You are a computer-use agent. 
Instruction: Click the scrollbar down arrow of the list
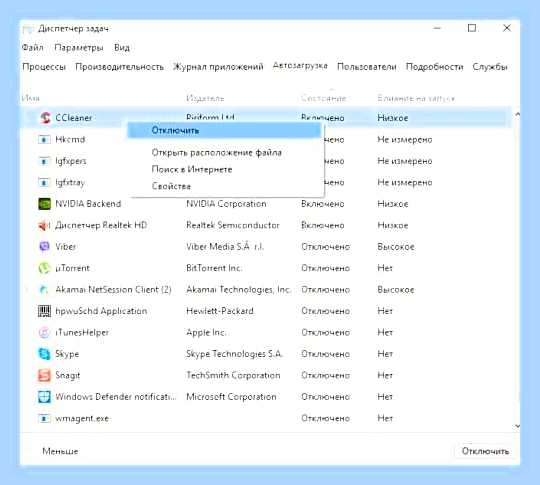coord(517,426)
